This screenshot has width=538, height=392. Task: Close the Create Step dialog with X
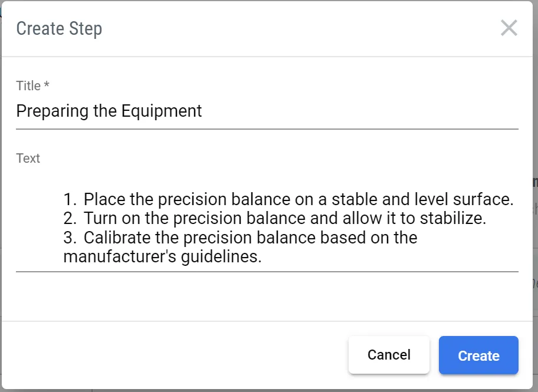(509, 28)
